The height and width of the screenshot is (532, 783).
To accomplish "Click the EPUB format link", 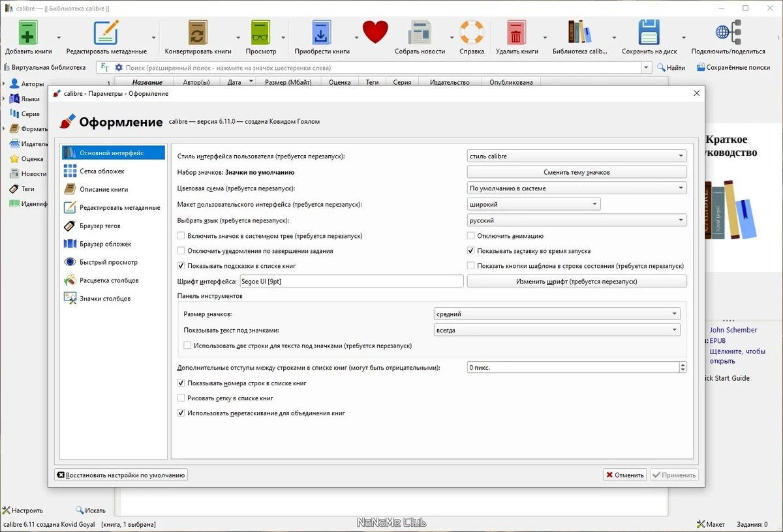I will click(x=718, y=340).
